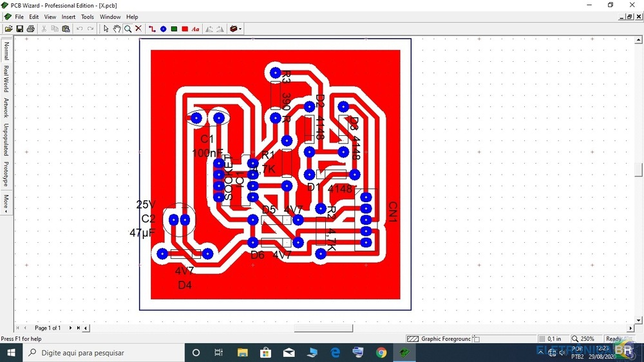644x362 pixels.
Task: Switch to the Unpopulated view tab
Action: 6,139
